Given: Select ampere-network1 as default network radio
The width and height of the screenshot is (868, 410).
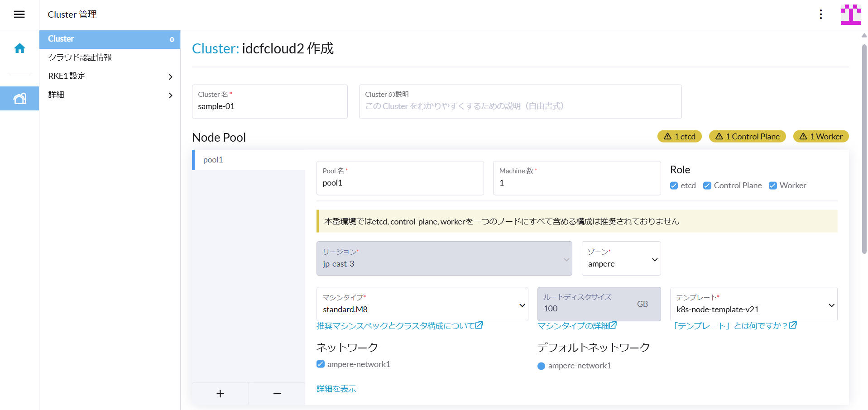Looking at the screenshot, I should 541,366.
